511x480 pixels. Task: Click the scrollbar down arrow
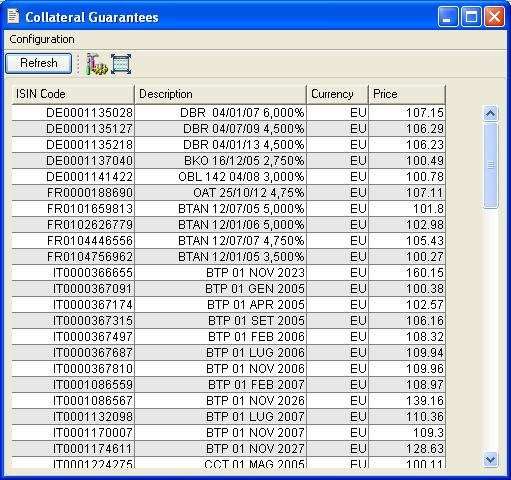[490, 460]
